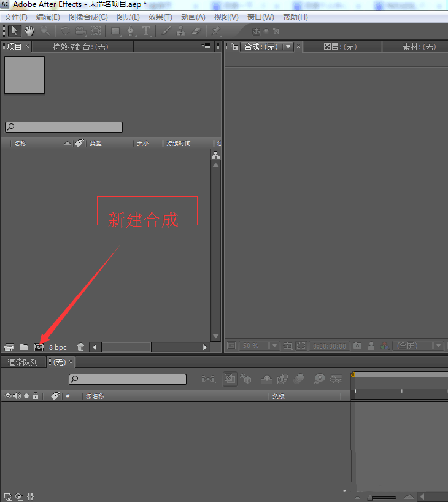Select the Puppet Pin tool
Image resolution: width=448 pixels, height=502 pixels.
click(x=216, y=31)
